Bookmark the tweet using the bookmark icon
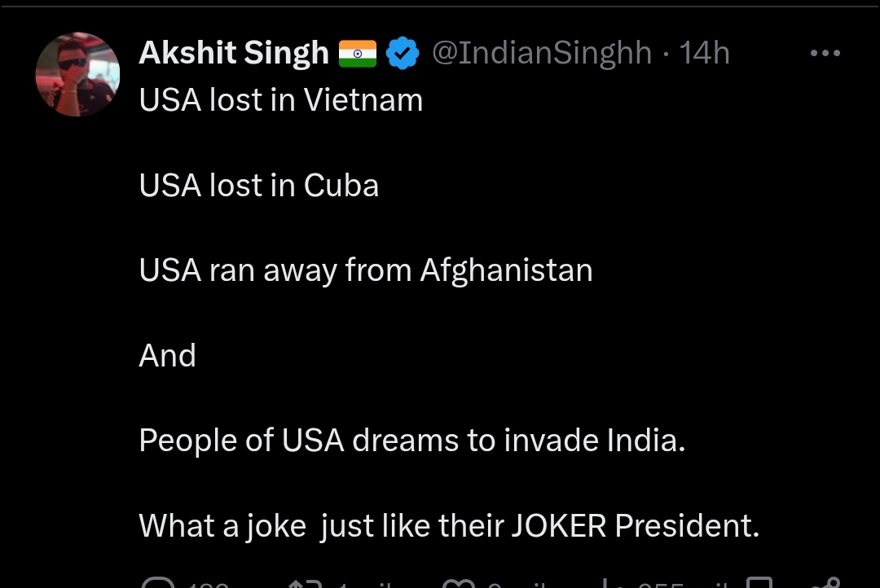880x588 pixels. coord(759,583)
